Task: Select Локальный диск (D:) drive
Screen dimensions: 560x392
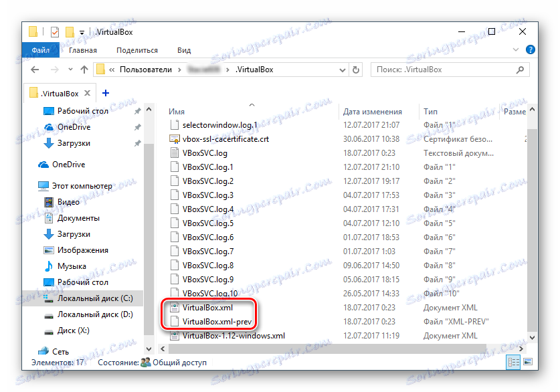Action: point(95,314)
